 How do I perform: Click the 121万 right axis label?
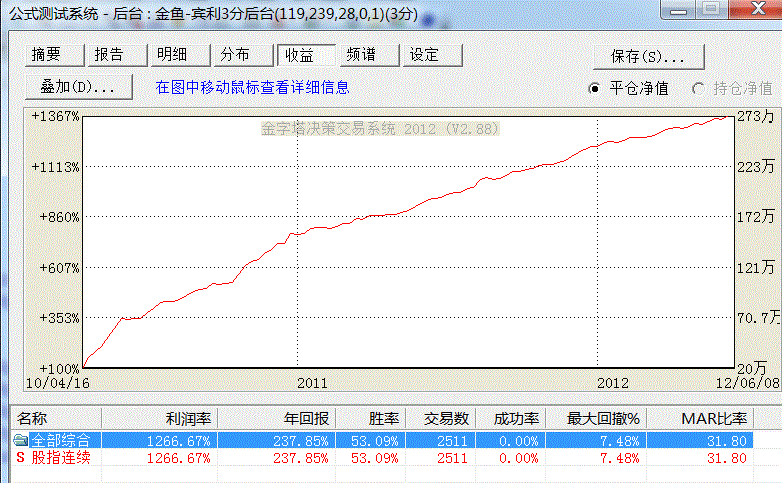tap(756, 268)
